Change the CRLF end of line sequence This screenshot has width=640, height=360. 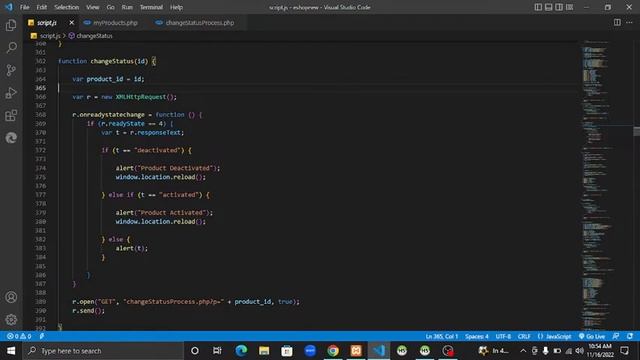pyautogui.click(x=524, y=336)
